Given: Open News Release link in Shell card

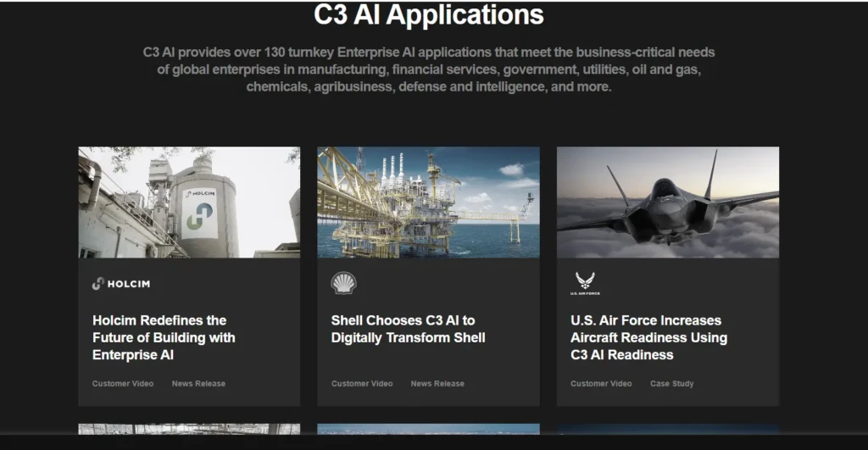Looking at the screenshot, I should pos(437,384).
